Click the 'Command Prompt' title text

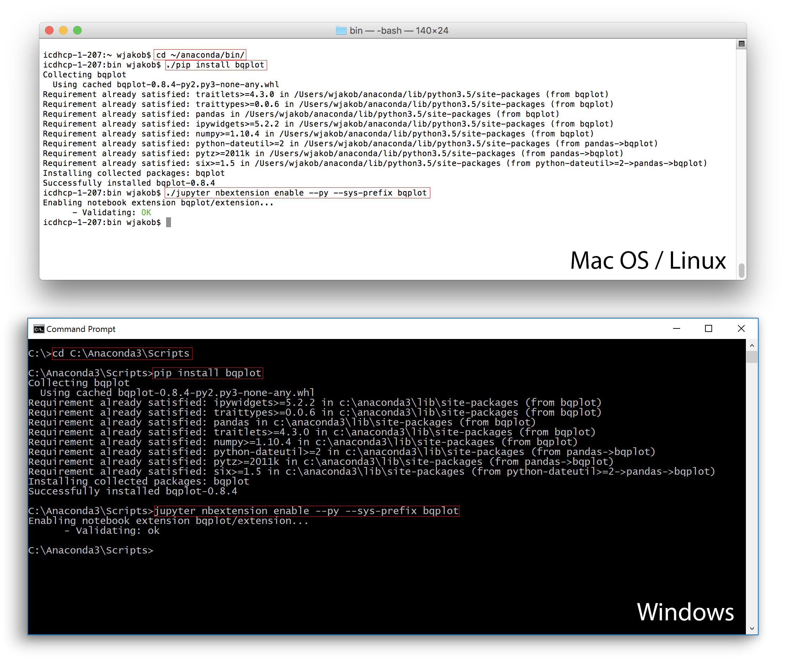click(81, 329)
